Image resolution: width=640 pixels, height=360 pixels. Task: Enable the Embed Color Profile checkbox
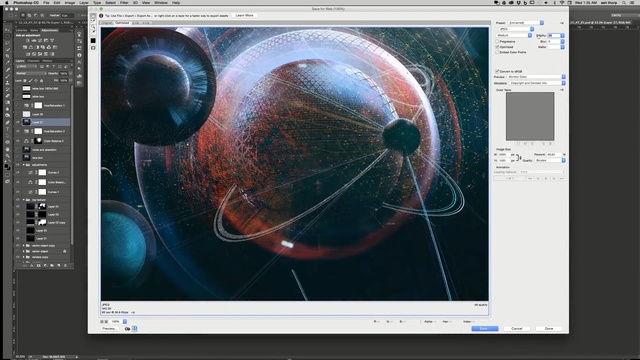(x=497, y=52)
